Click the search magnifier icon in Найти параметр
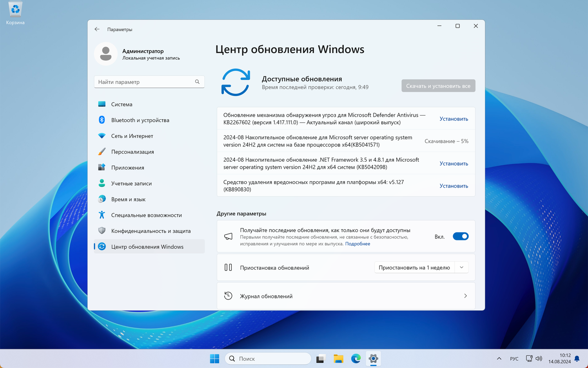Image resolution: width=588 pixels, height=368 pixels. click(x=197, y=82)
